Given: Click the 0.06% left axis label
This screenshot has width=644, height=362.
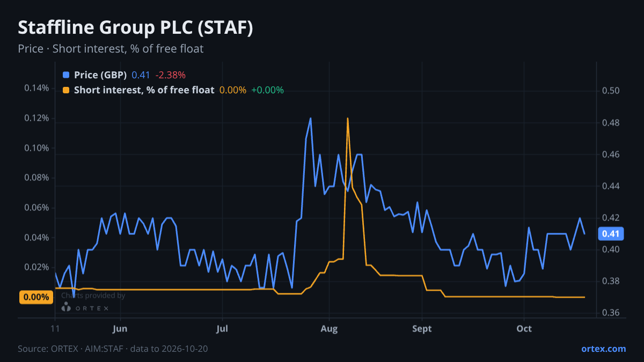Looking at the screenshot, I should pos(36,208).
